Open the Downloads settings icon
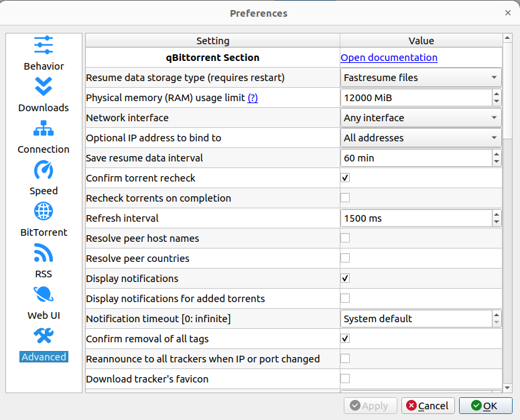This screenshot has width=520, height=420. pyautogui.click(x=44, y=86)
